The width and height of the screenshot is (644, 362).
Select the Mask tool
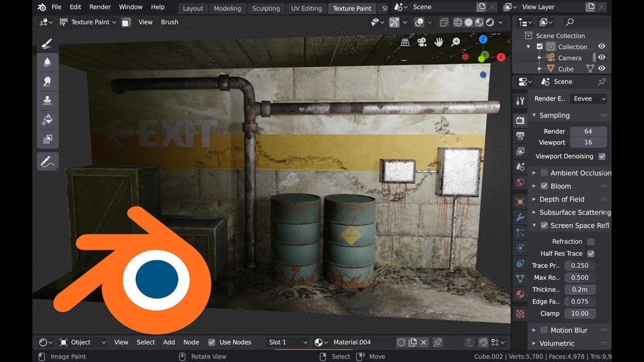(x=47, y=139)
